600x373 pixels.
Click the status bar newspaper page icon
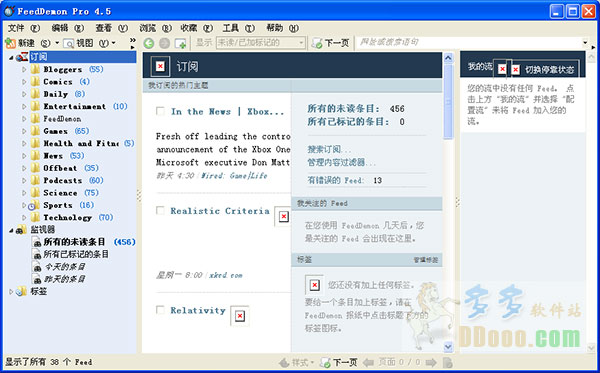tap(447, 362)
